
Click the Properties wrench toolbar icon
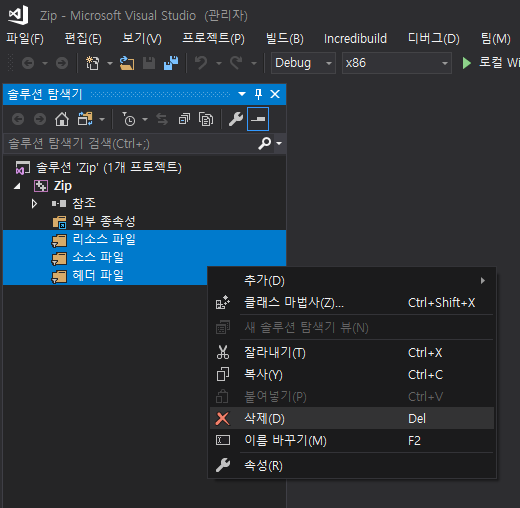[x=236, y=119]
